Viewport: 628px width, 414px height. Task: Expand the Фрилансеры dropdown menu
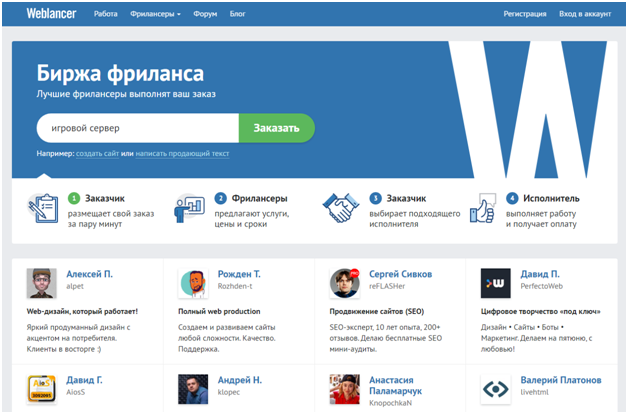coord(155,14)
